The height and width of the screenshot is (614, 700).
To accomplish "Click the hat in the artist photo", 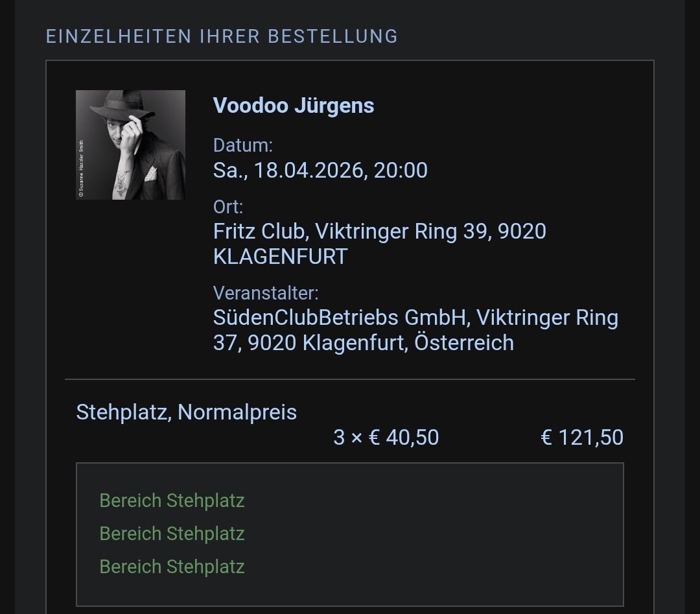I will pyautogui.click(x=121, y=104).
